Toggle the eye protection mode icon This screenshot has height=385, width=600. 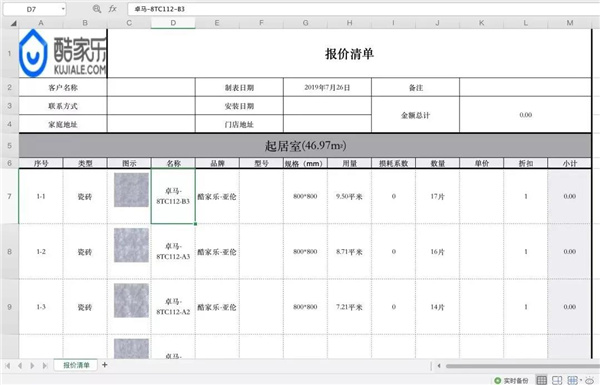[x=590, y=380]
